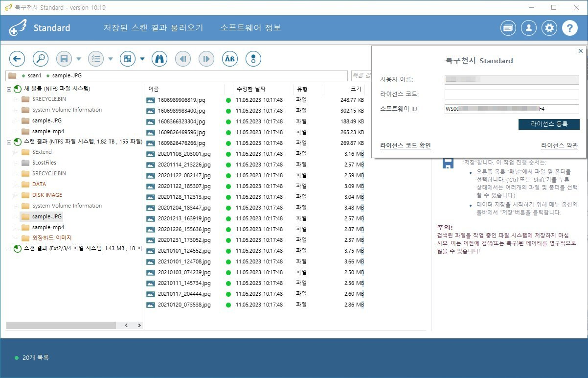Select the $Extend folder

coord(42,152)
